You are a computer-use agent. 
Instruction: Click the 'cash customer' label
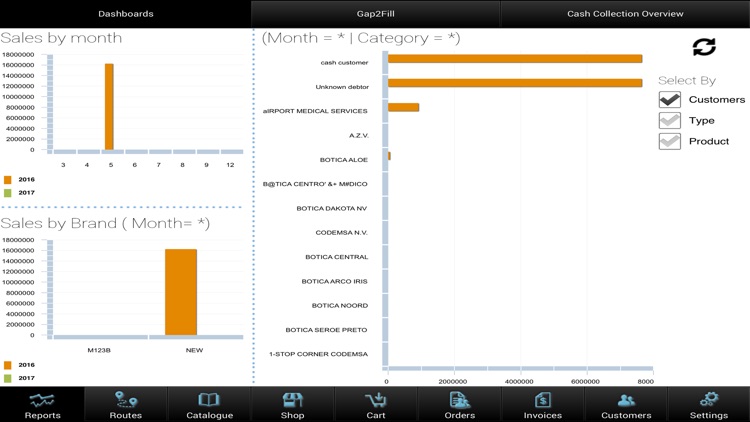[344, 63]
